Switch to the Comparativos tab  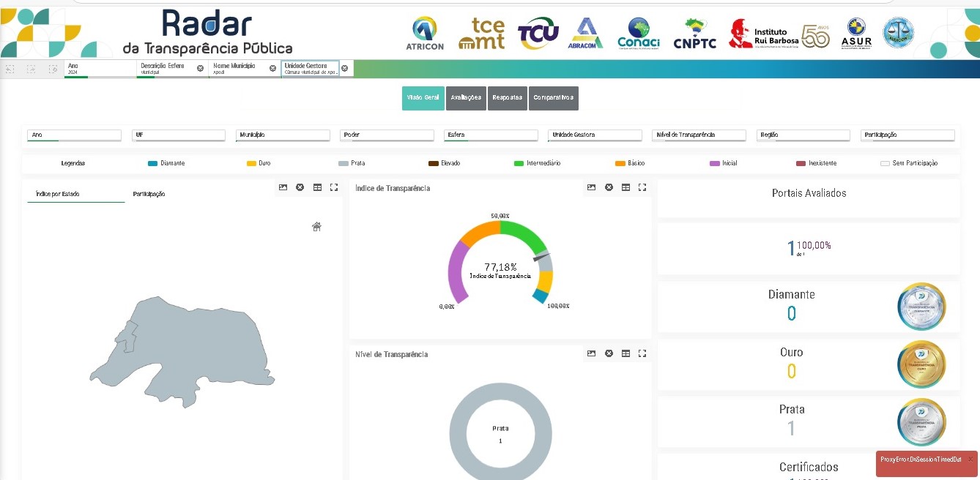pyautogui.click(x=554, y=98)
